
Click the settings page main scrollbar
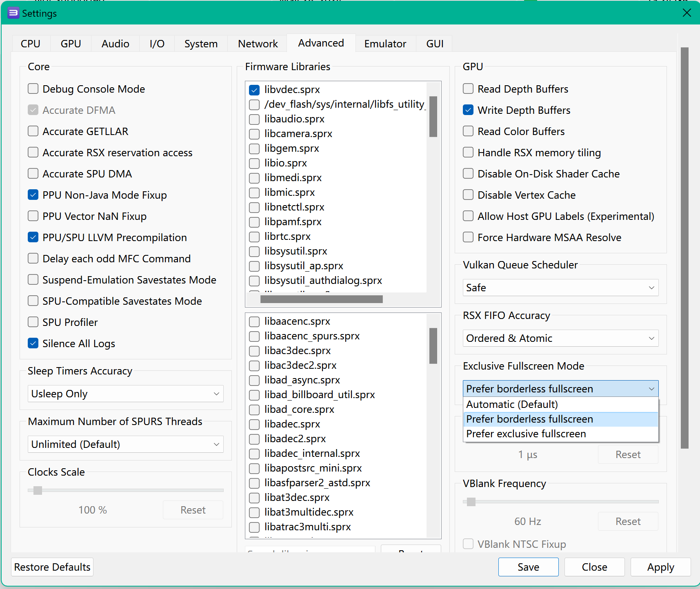point(685,248)
